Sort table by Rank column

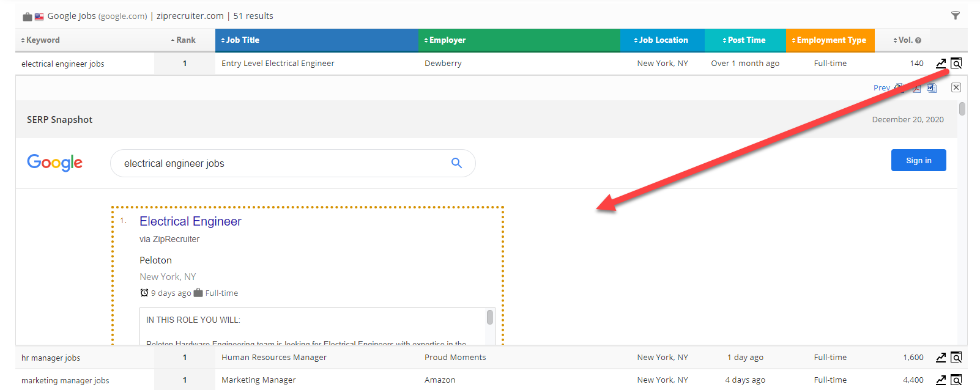tap(185, 40)
